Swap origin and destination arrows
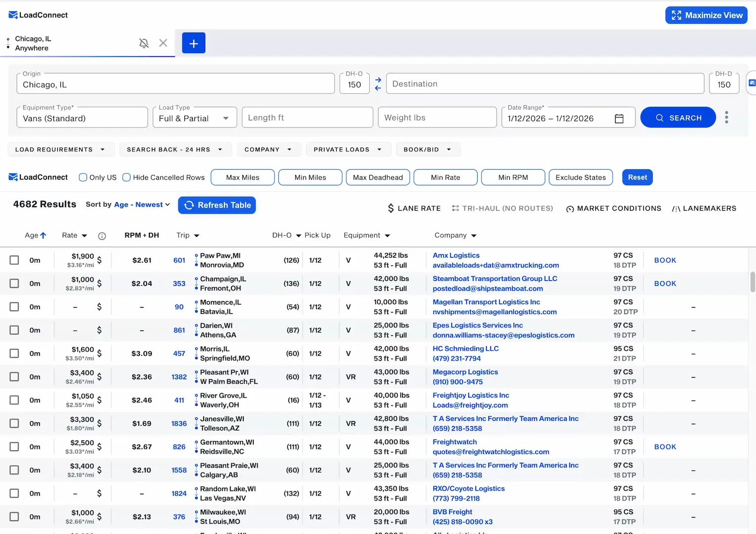 (x=378, y=84)
